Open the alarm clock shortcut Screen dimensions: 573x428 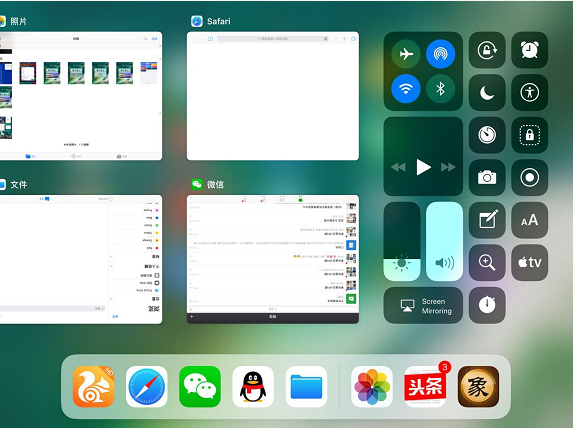530,50
